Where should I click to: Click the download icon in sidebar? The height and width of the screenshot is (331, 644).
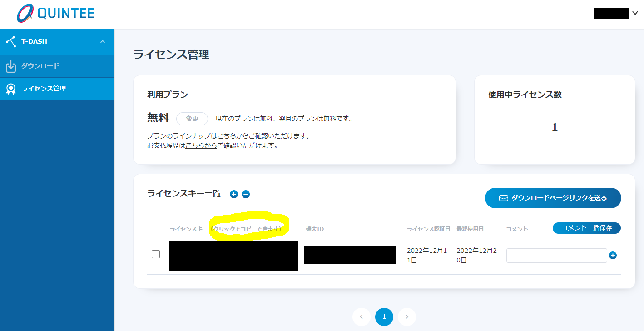pyautogui.click(x=10, y=66)
